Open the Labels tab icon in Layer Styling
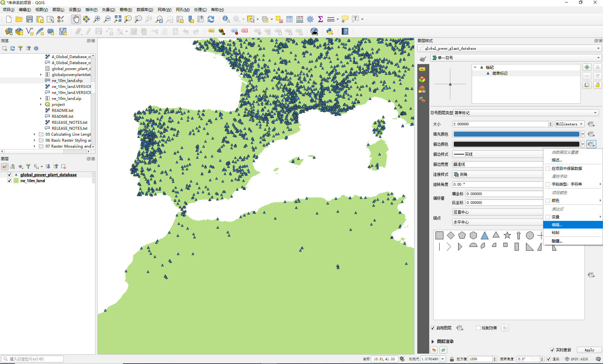Screen dimensions: 603x364 tap(422, 69)
